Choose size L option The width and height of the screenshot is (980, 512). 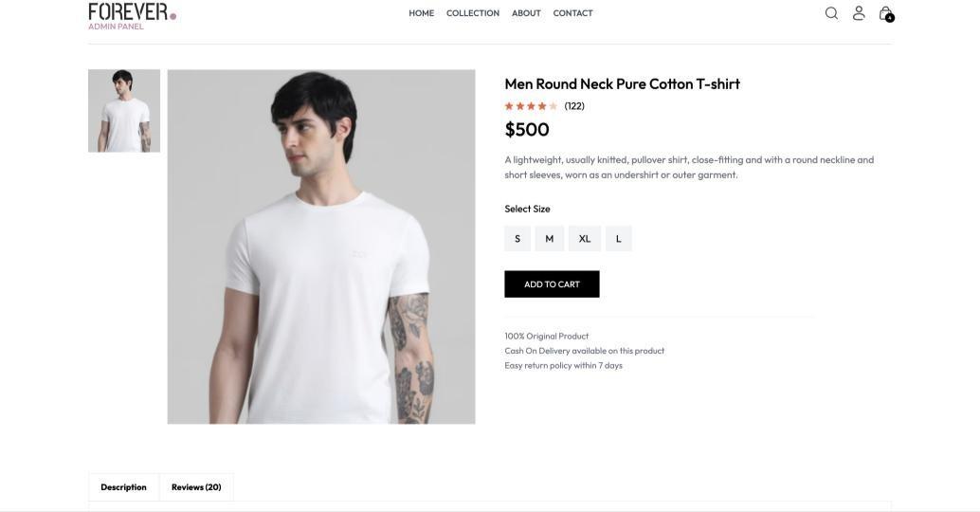point(619,239)
